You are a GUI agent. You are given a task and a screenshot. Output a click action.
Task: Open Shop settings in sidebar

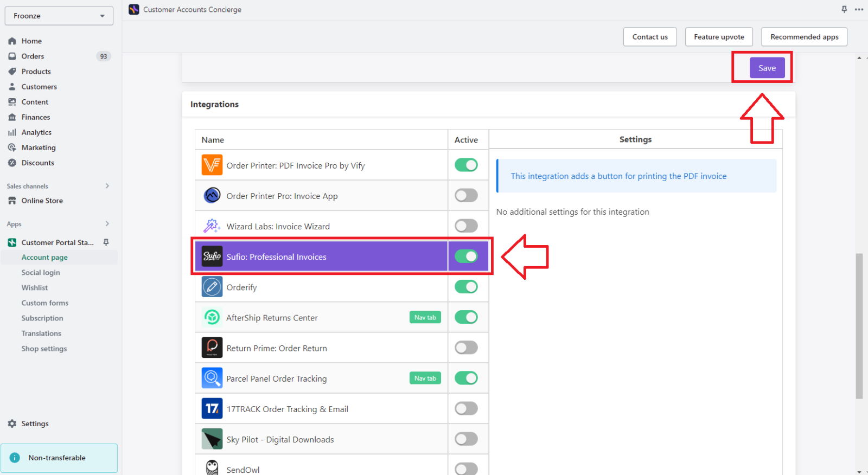coord(44,349)
